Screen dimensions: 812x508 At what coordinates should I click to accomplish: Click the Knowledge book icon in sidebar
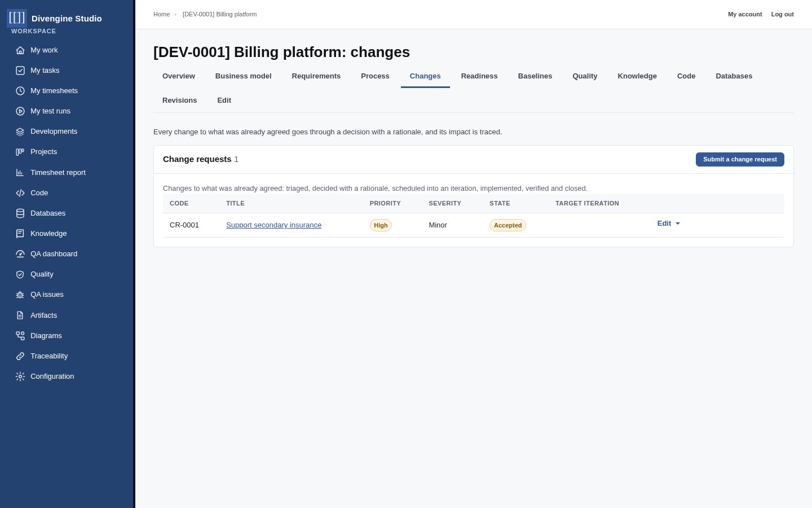20,234
